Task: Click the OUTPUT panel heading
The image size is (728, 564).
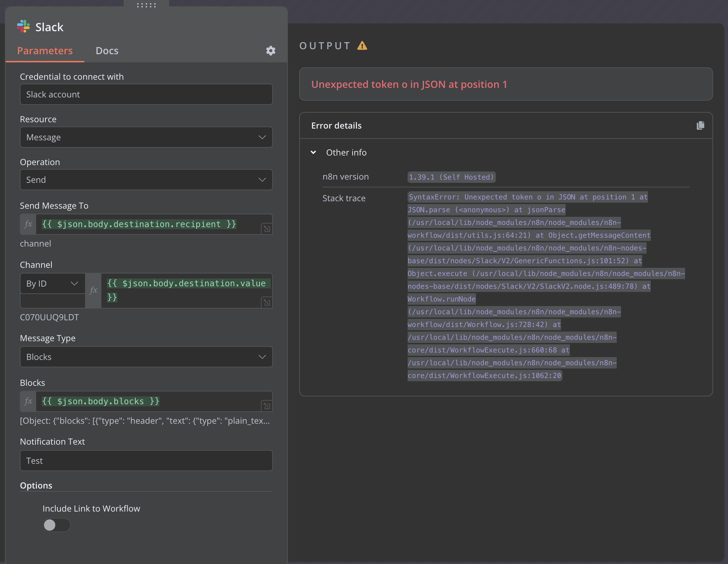Action: point(325,46)
